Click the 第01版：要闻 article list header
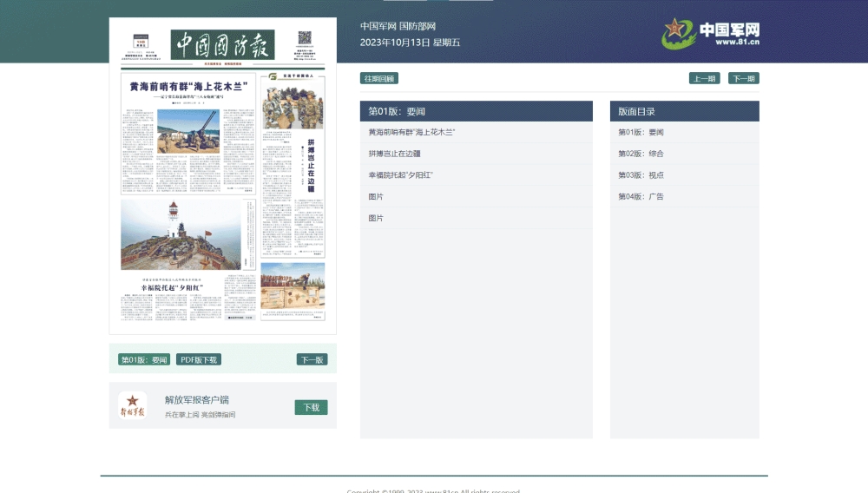The width and height of the screenshot is (868, 493). pos(476,111)
